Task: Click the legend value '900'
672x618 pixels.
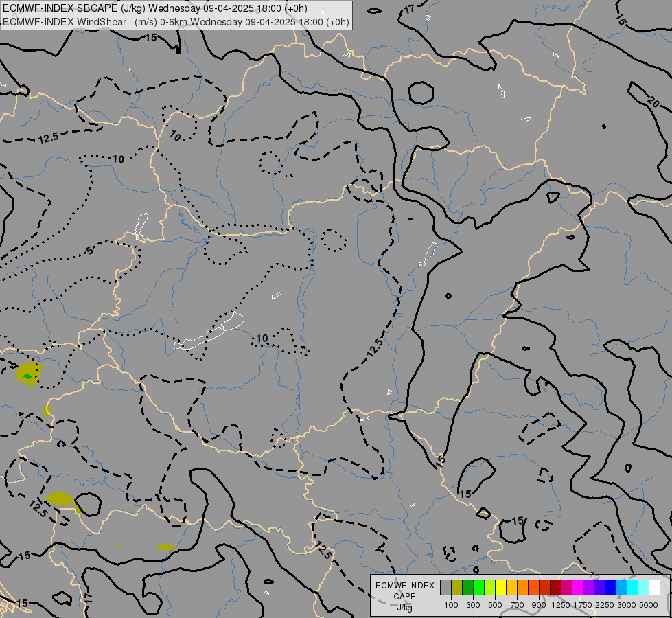Action: (x=539, y=605)
